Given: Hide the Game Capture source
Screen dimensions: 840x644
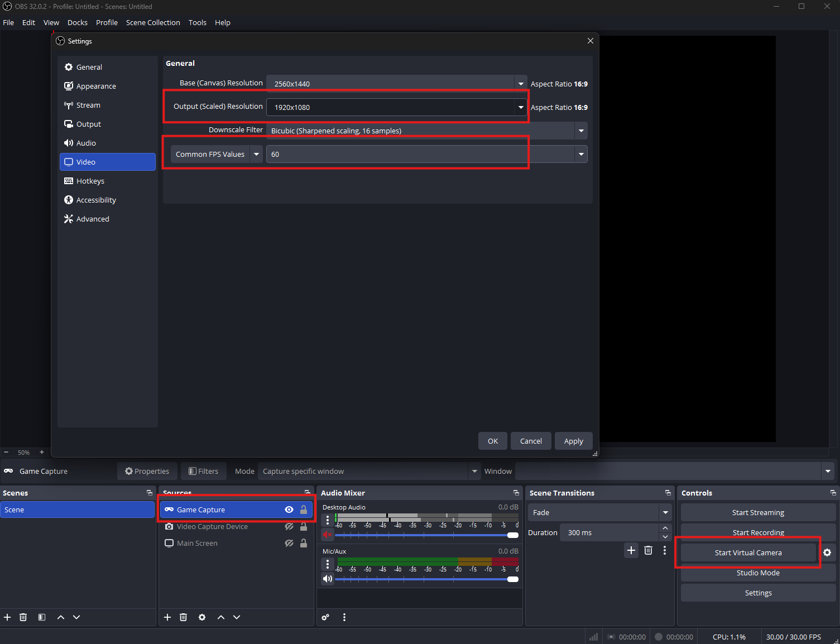Looking at the screenshot, I should 289,510.
